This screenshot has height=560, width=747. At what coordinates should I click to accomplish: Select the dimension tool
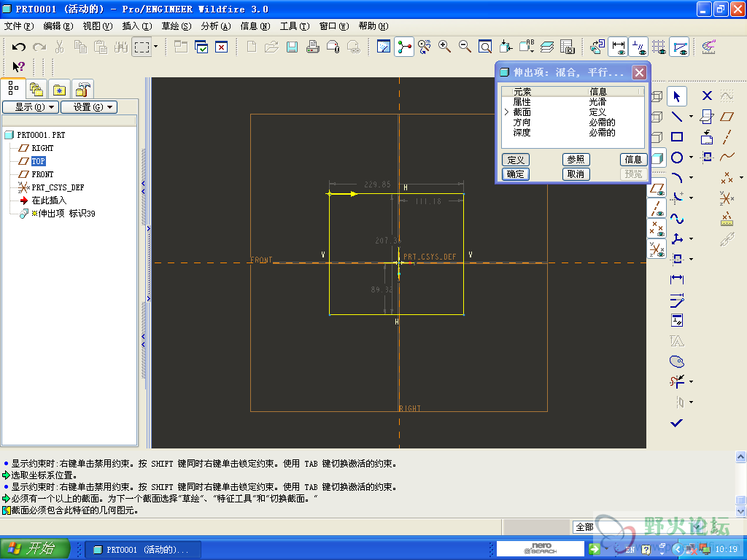pyautogui.click(x=677, y=279)
